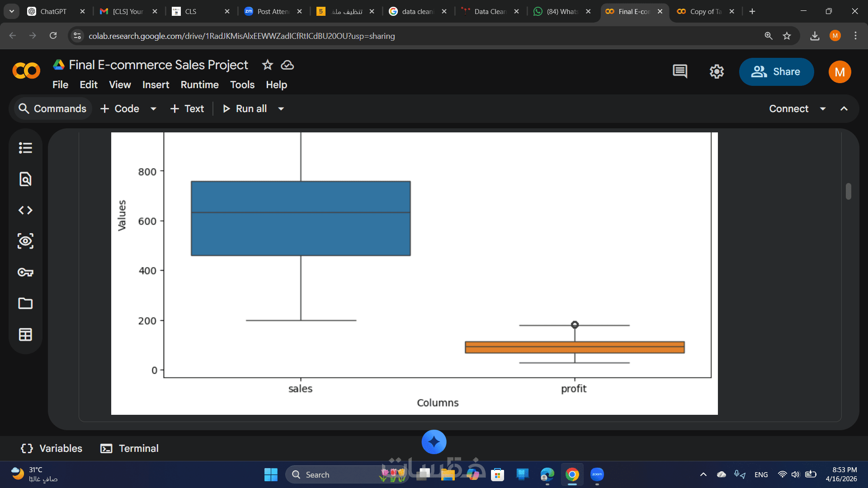Open the Connect options dropdown arrow
Viewport: 868px width, 488px height.
coord(823,109)
